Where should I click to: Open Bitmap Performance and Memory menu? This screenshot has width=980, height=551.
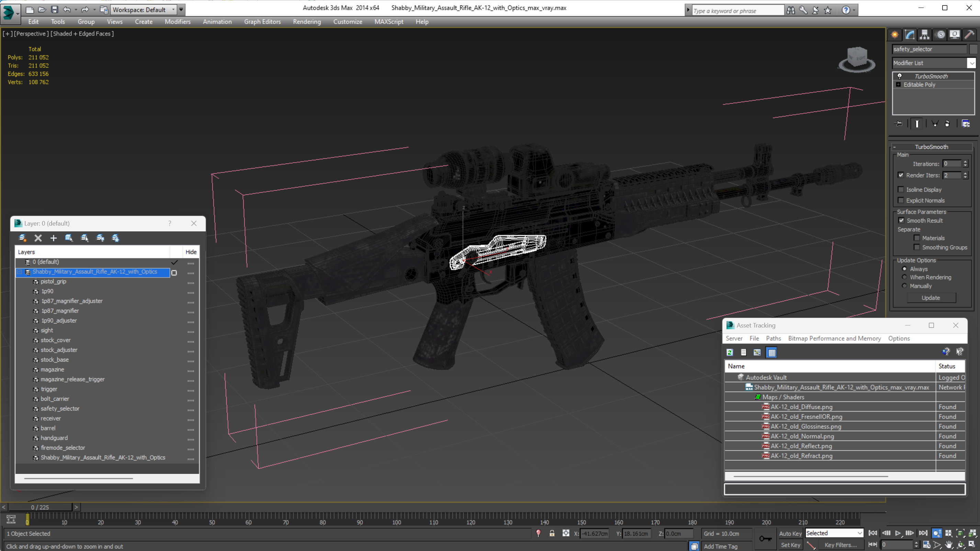coord(834,338)
